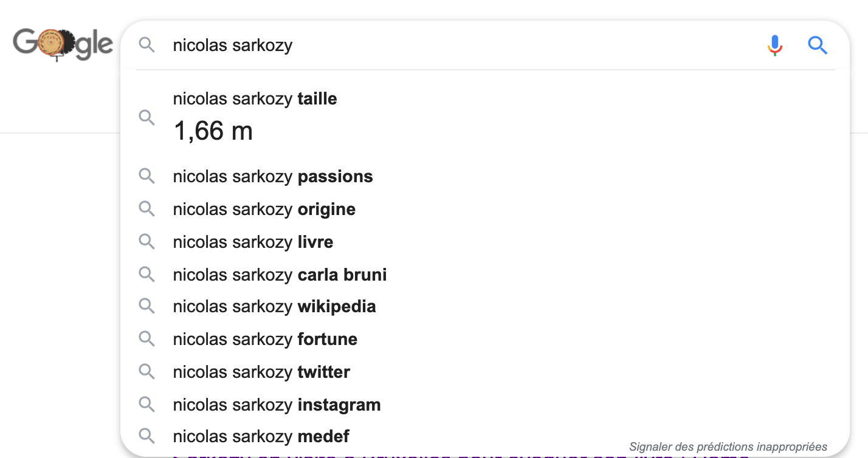This screenshot has width=868, height=458.
Task: Click the 1,66 m height answer
Action: click(213, 131)
